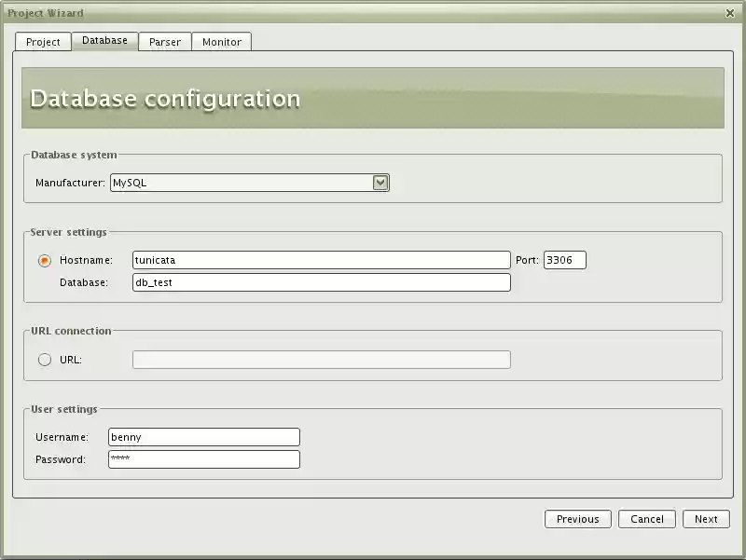Image resolution: width=746 pixels, height=560 pixels.
Task: Select the URL connection radio button
Action: pos(44,360)
